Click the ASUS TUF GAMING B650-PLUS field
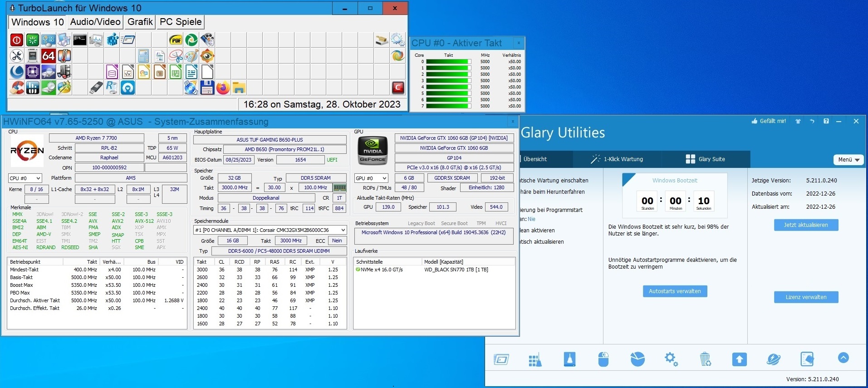Image resolution: width=868 pixels, height=388 pixels. [x=270, y=140]
